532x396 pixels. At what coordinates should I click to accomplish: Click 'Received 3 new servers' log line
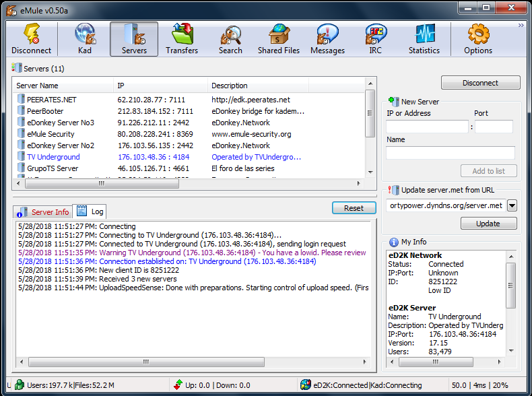98,279
